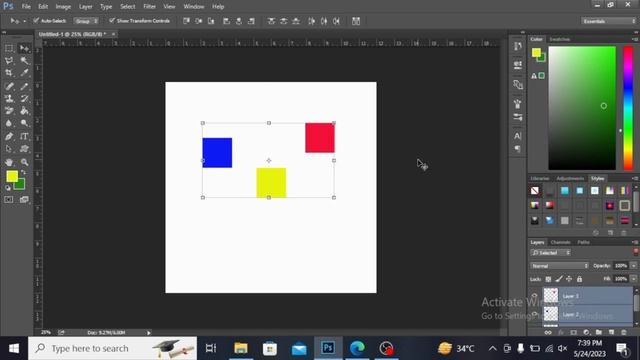Create new fill or adjustment layer
640x360 pixels.
[x=586, y=333]
